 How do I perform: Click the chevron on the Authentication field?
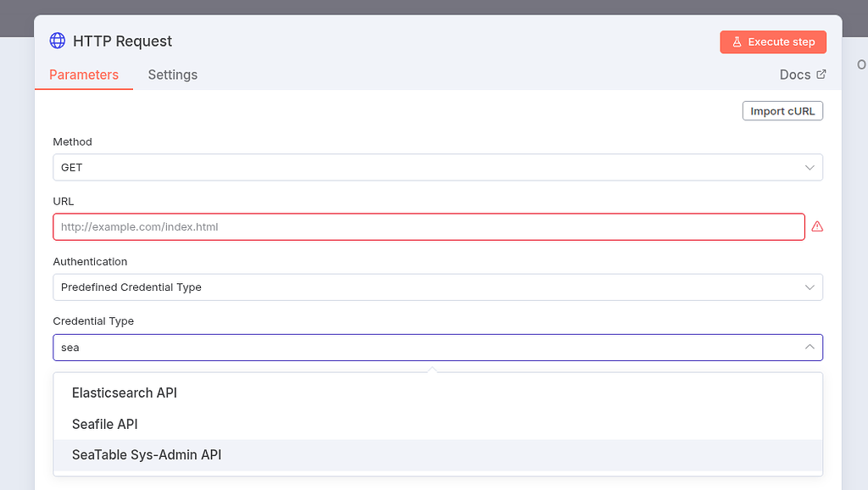pyautogui.click(x=810, y=287)
